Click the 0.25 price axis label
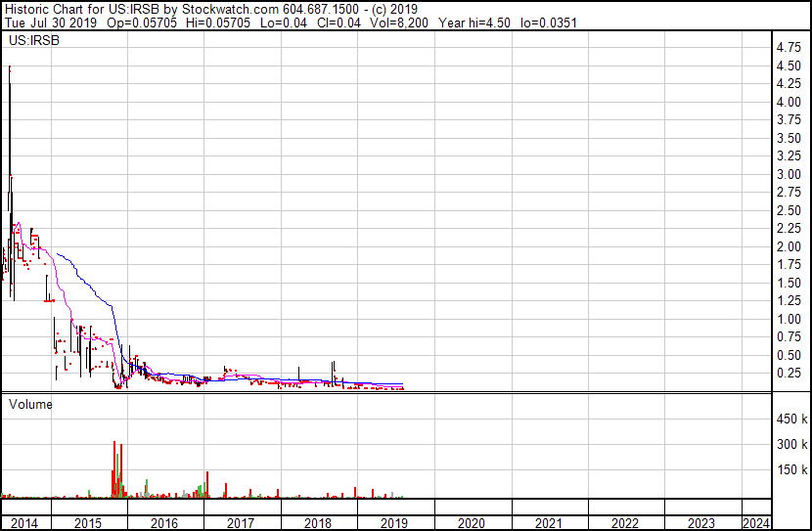812x531 pixels. (x=789, y=374)
